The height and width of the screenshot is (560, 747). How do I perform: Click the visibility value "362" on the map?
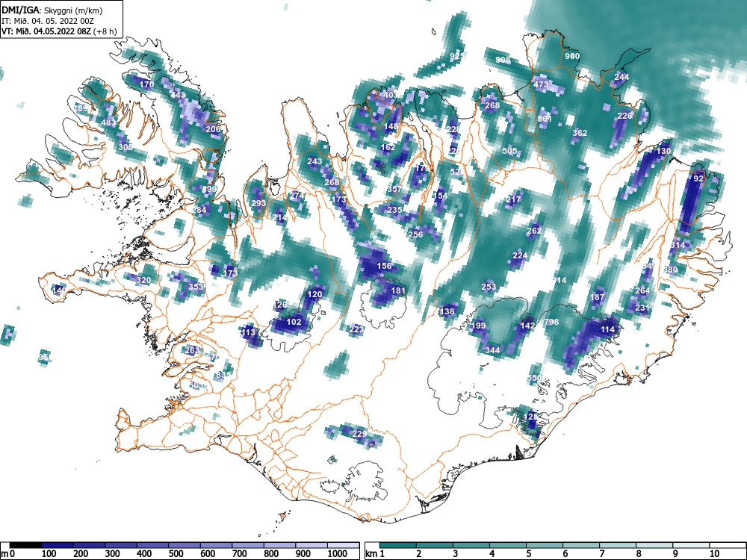pyautogui.click(x=580, y=133)
